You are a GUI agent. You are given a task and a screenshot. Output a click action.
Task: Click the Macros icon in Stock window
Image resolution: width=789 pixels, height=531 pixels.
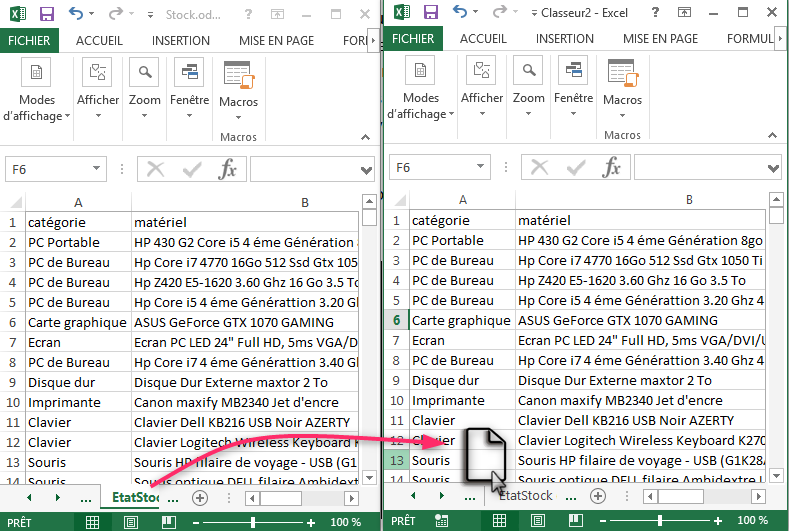tap(239, 75)
